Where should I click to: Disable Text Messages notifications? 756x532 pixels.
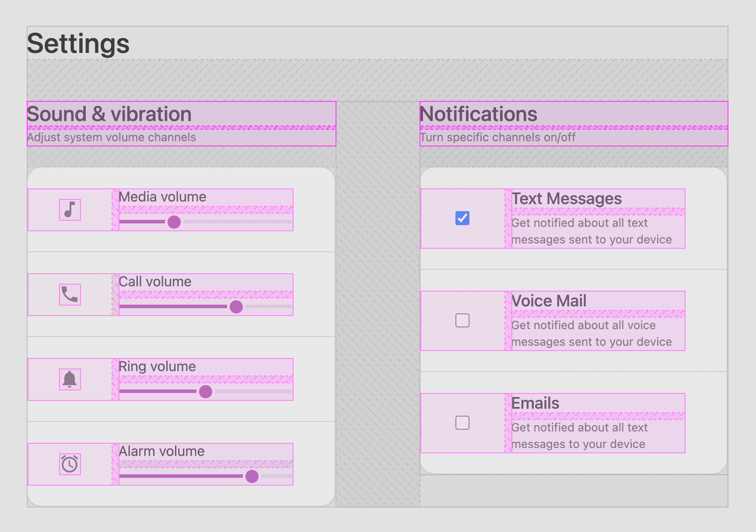[462, 218]
